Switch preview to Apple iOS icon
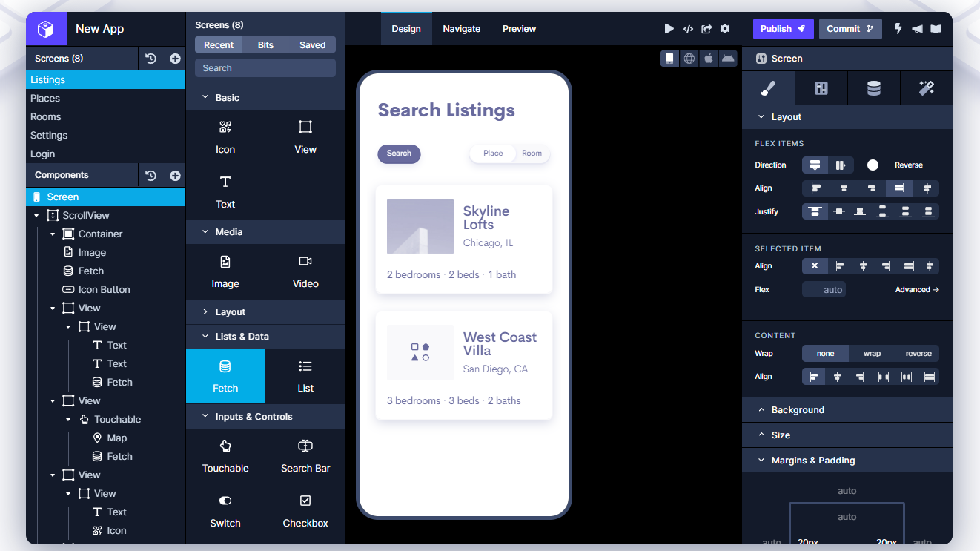The image size is (980, 551). pyautogui.click(x=709, y=59)
